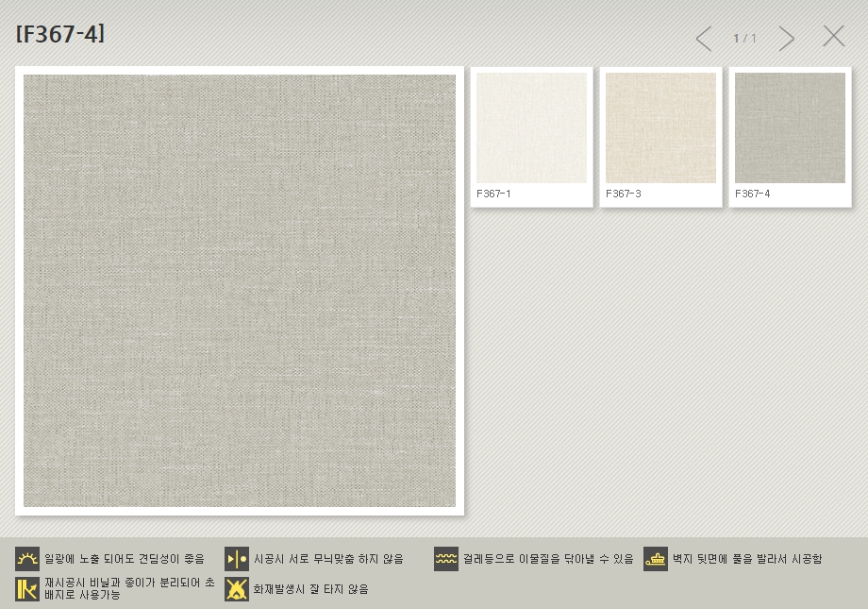Click the no pattern matching icon
Image resolution: width=868 pixels, height=609 pixels.
237,559
